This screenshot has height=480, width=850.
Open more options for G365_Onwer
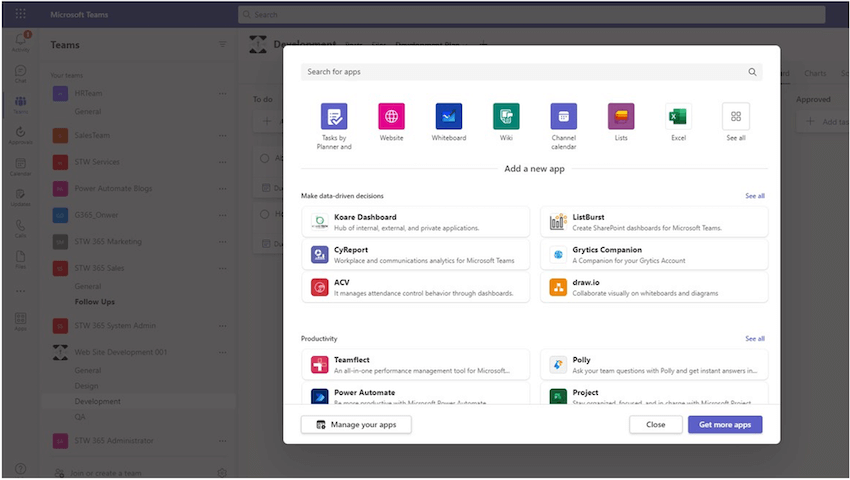tap(223, 215)
